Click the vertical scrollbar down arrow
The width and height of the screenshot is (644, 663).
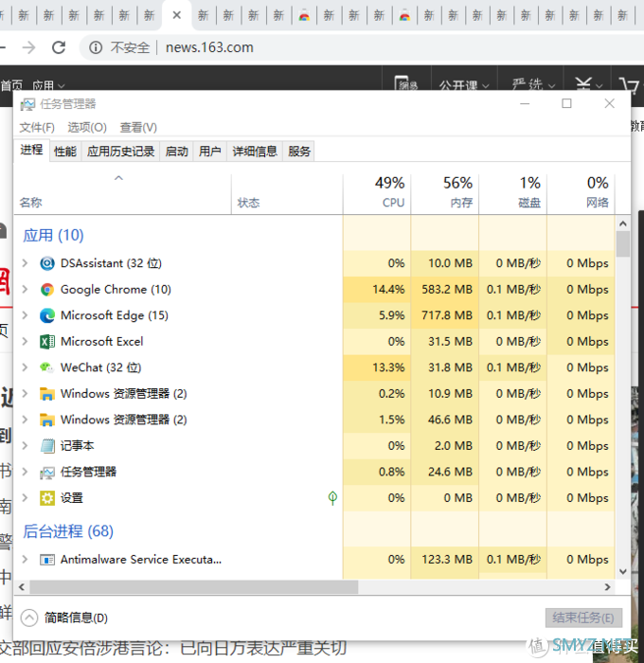623,571
